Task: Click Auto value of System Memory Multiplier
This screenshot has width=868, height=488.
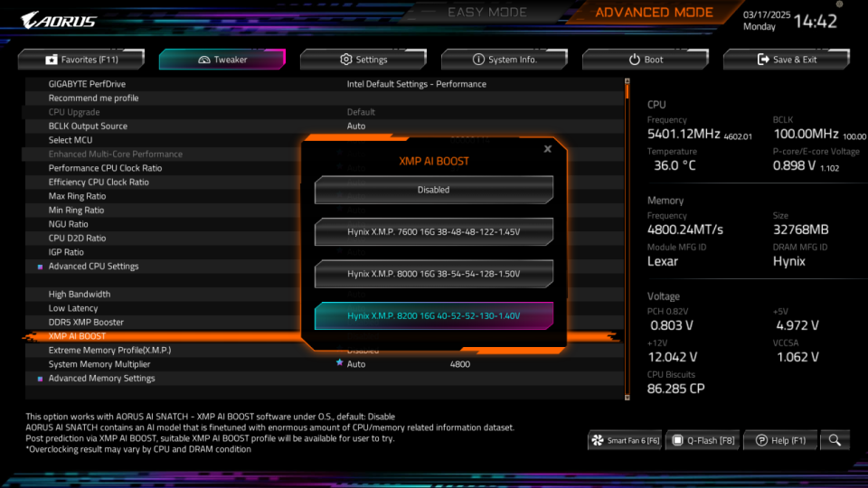Action: click(356, 364)
